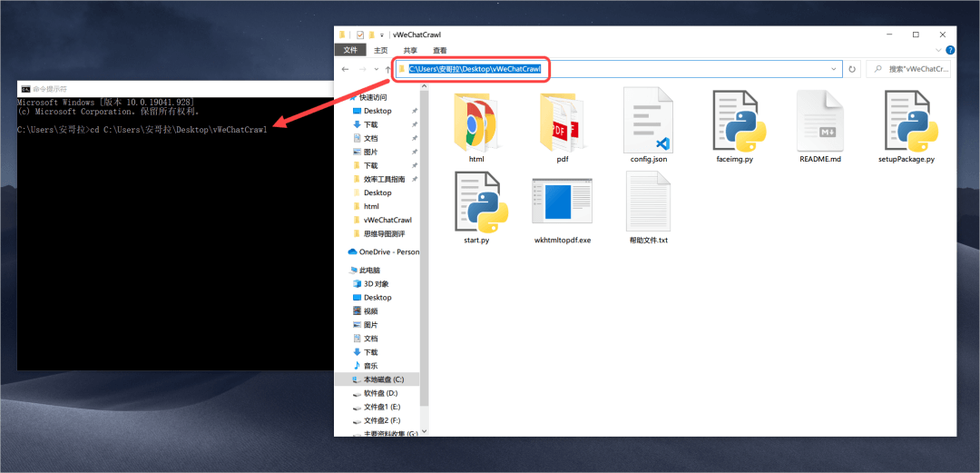Open 视频 folder in sidebar
Viewport: 980px width, 473px height.
pos(365,311)
